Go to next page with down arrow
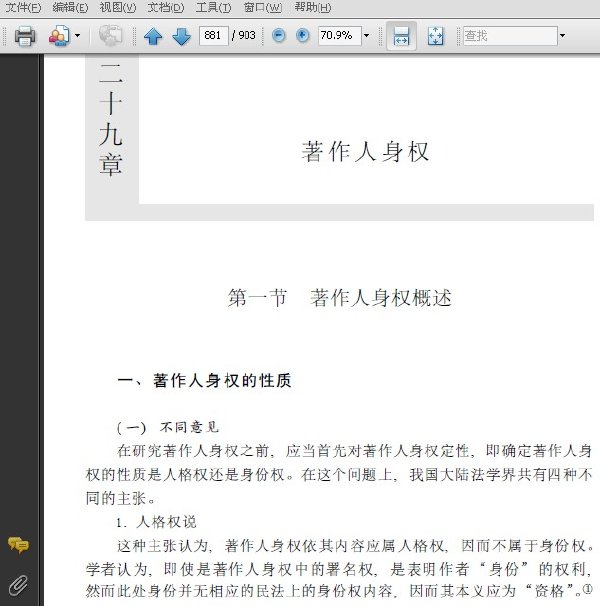 pos(181,36)
